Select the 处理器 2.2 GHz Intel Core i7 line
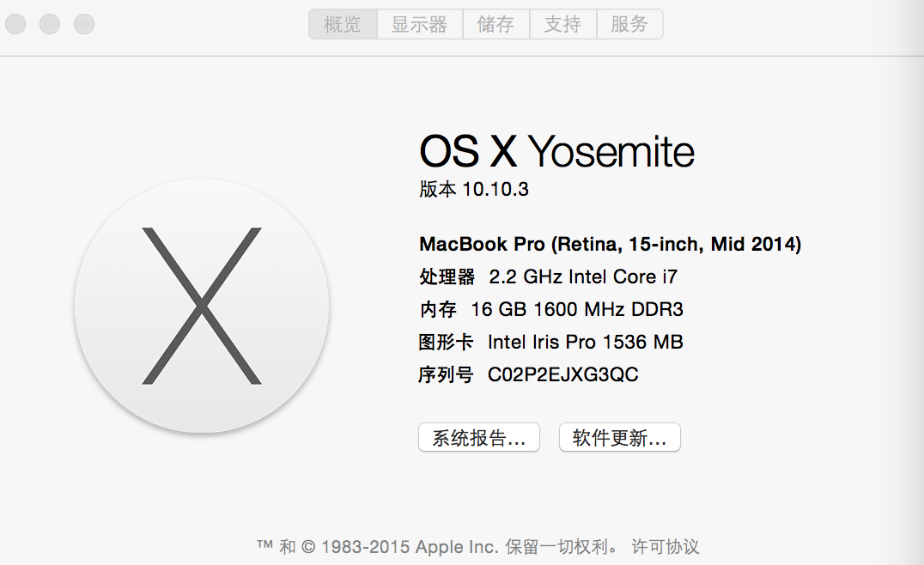 click(x=549, y=277)
